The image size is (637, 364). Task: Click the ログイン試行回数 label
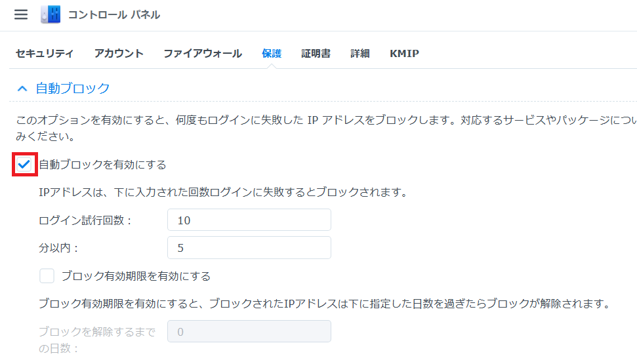85,220
